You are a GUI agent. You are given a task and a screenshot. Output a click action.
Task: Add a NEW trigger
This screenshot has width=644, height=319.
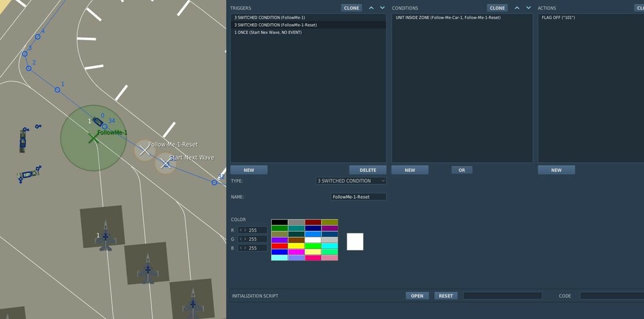coord(249,170)
